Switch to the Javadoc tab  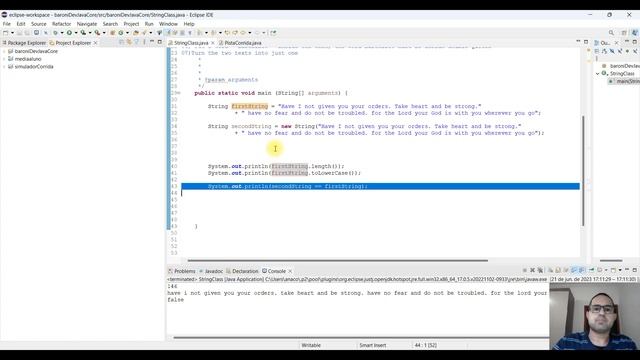click(x=211, y=271)
